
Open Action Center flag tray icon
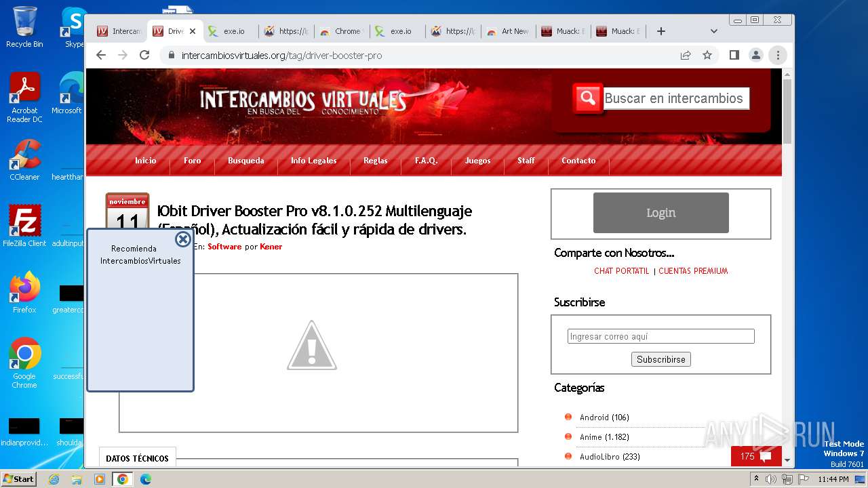tap(804, 479)
